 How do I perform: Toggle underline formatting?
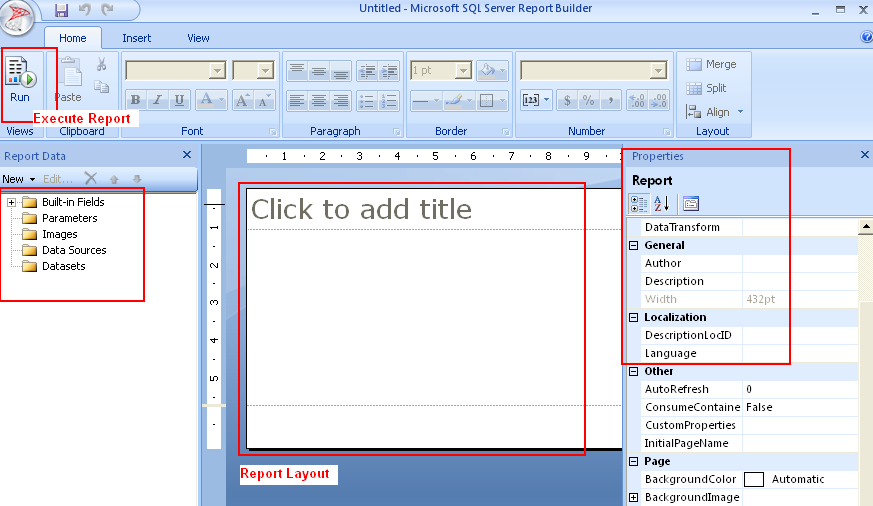click(x=179, y=100)
